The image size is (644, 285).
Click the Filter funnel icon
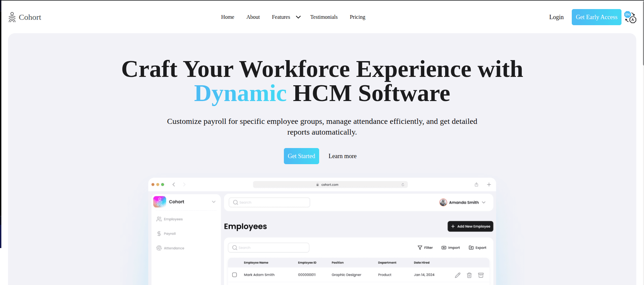pyautogui.click(x=420, y=248)
